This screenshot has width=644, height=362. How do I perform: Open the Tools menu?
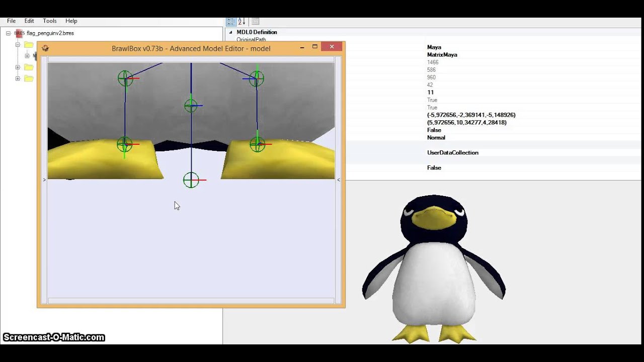tap(50, 21)
